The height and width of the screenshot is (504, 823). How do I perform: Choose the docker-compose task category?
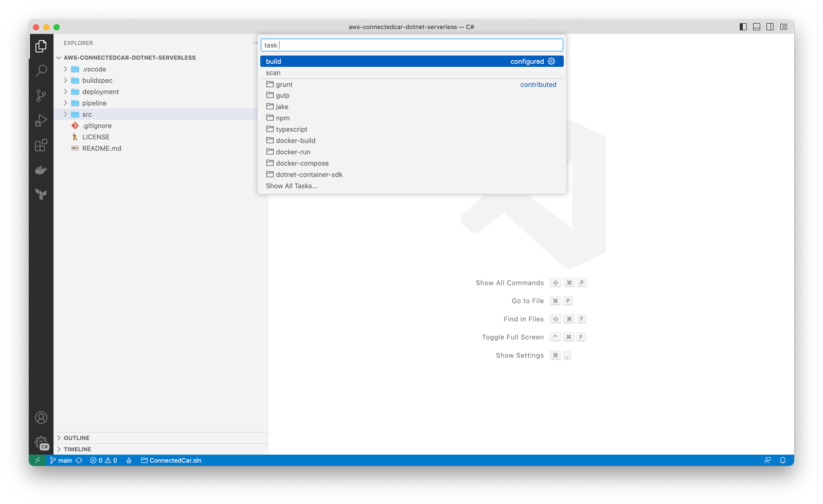412,163
